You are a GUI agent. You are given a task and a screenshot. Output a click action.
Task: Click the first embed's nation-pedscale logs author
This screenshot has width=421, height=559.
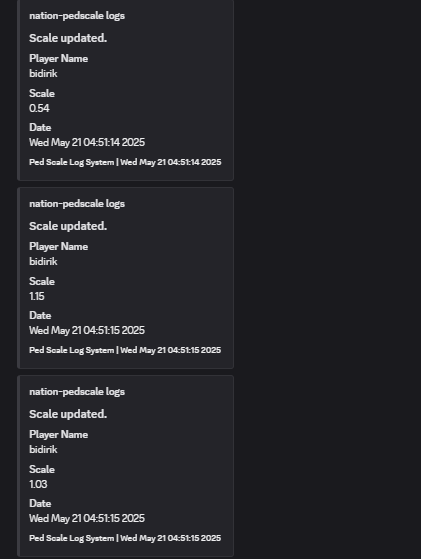77,16
